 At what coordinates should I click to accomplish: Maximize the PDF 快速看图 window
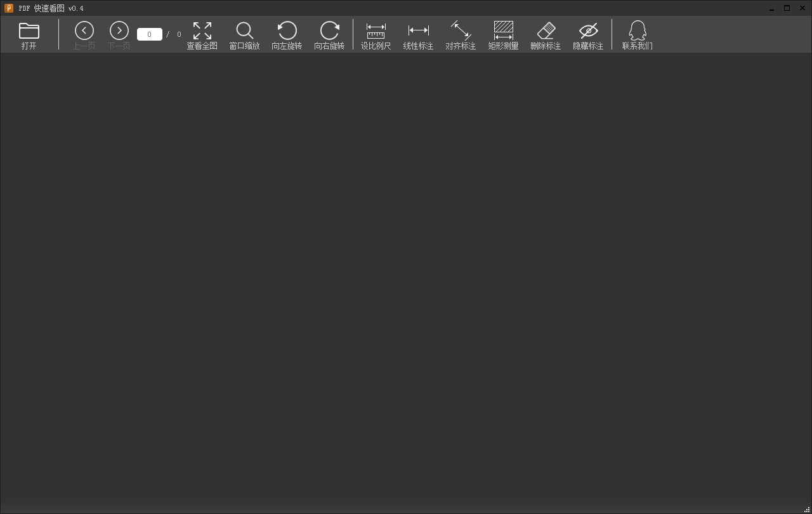click(x=787, y=8)
